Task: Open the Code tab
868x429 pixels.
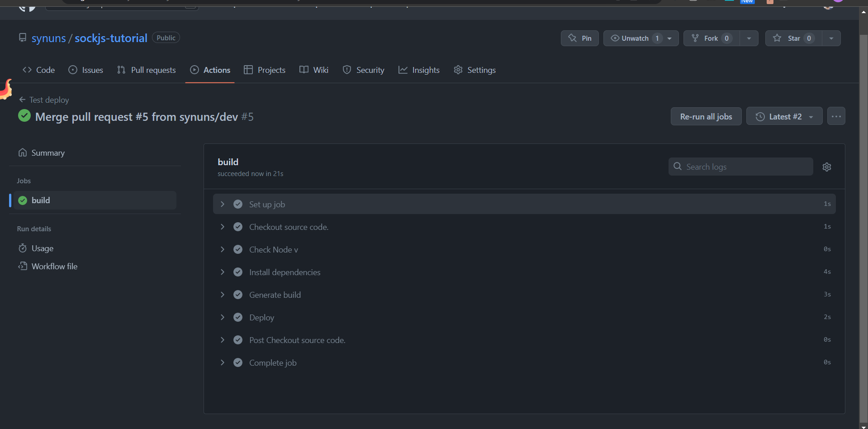Action: pos(38,70)
